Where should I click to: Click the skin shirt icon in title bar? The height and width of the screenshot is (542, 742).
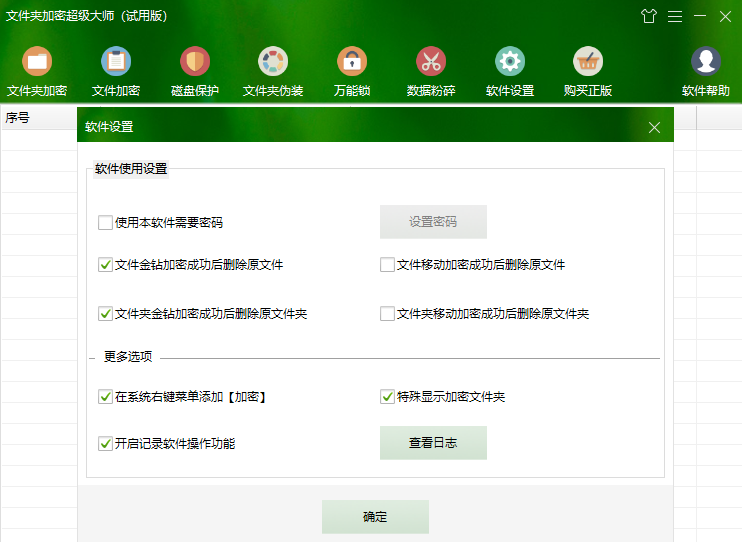coord(649,16)
